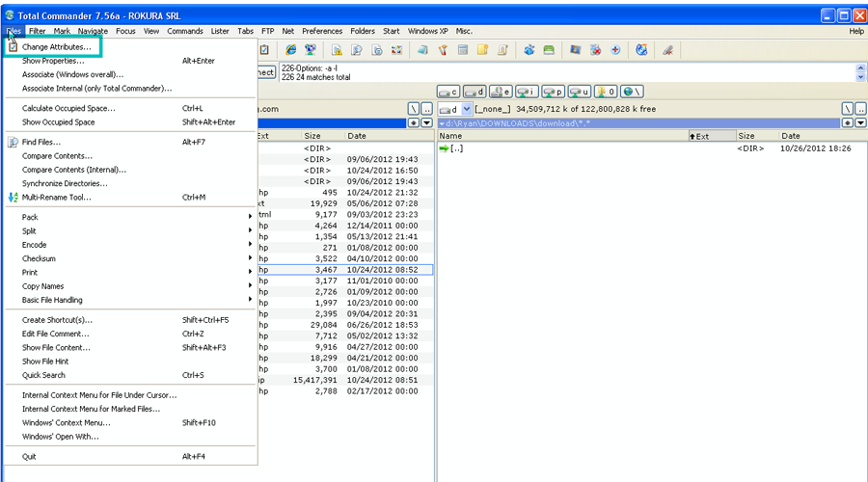Switch to network drive u button

[x=579, y=92]
